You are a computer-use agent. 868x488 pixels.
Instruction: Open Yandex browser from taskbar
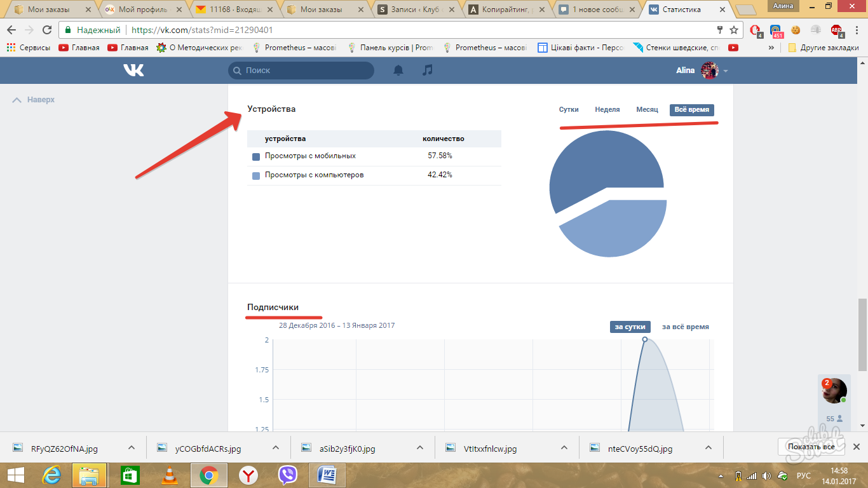click(248, 475)
